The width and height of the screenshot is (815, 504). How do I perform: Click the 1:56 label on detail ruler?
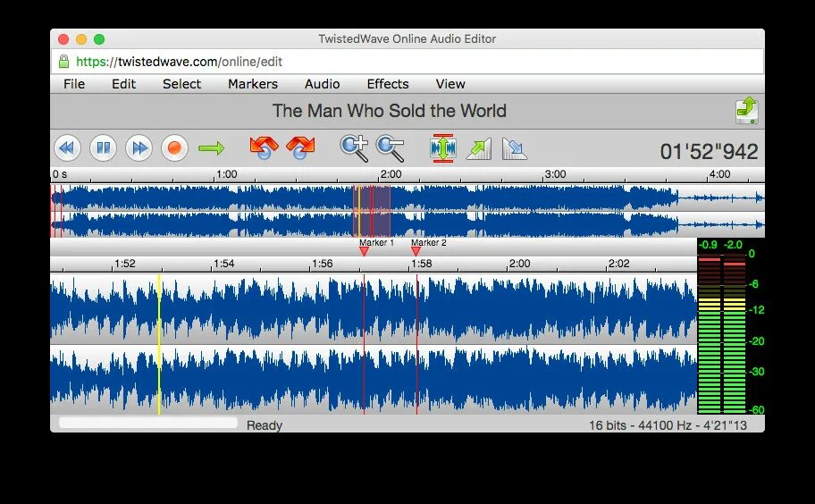tap(323, 264)
